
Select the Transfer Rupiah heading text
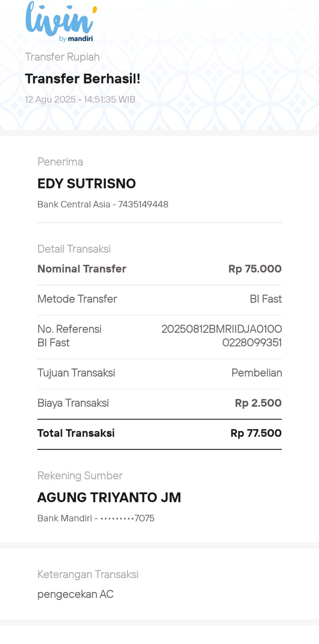coord(62,57)
